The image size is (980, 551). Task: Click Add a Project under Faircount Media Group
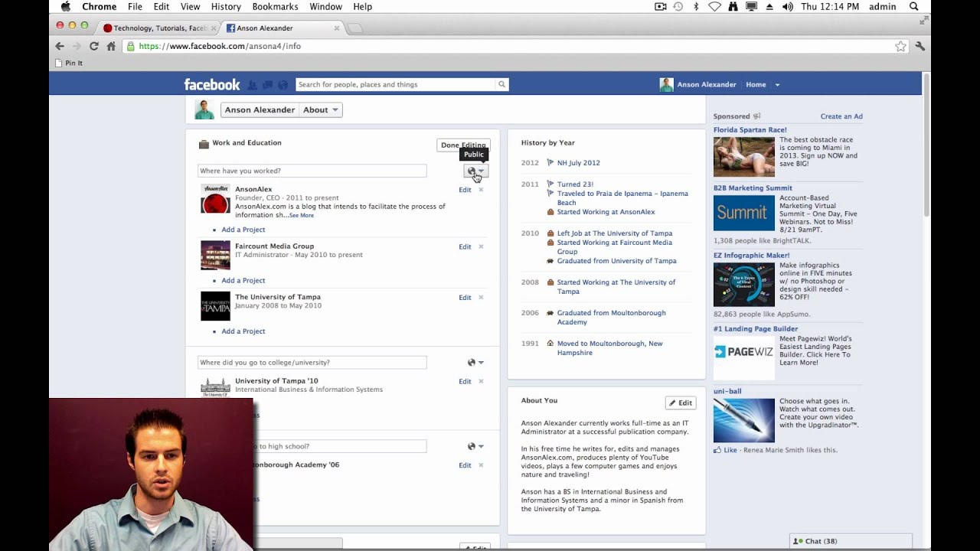pos(243,280)
